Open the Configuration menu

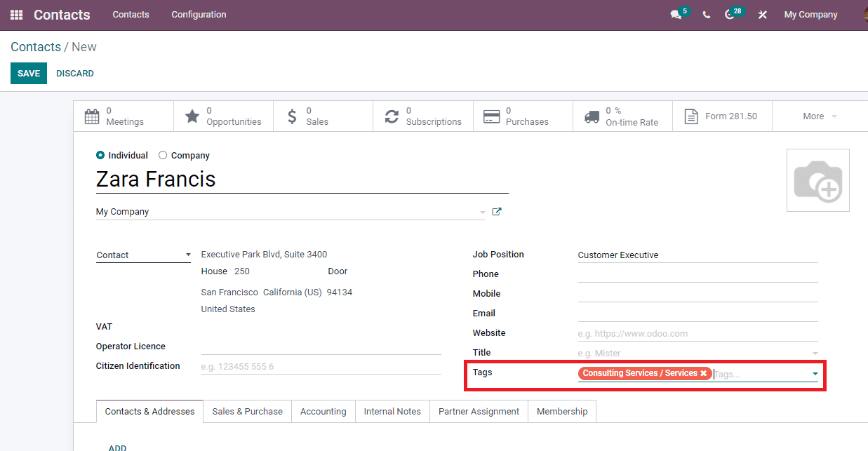pos(199,15)
